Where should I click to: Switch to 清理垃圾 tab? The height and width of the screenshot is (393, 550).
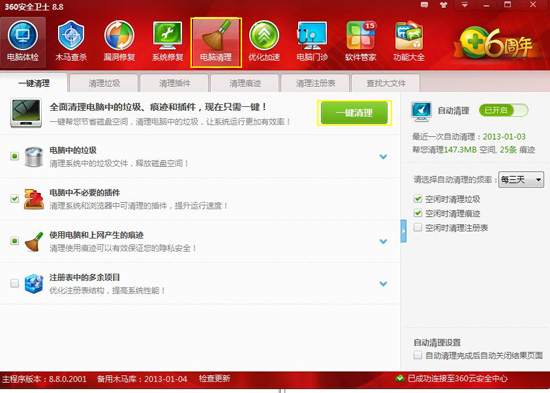104,83
